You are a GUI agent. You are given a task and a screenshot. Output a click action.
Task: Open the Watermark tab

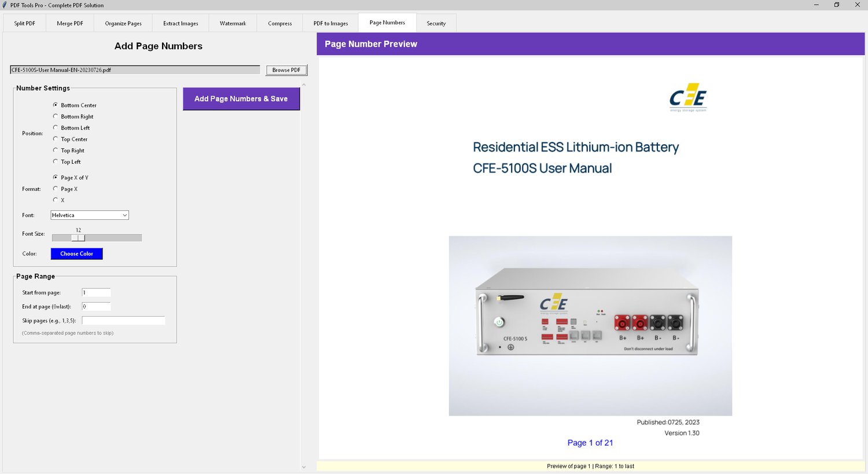[x=233, y=24]
